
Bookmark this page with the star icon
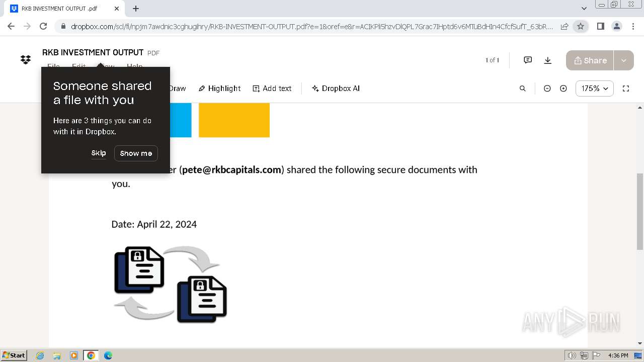pyautogui.click(x=581, y=26)
